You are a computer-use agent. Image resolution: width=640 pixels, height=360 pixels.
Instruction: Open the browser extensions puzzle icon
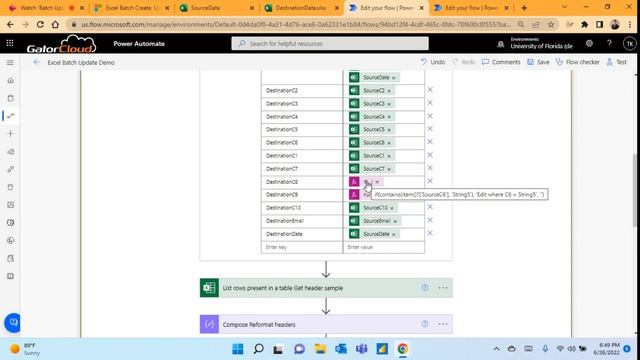click(584, 24)
